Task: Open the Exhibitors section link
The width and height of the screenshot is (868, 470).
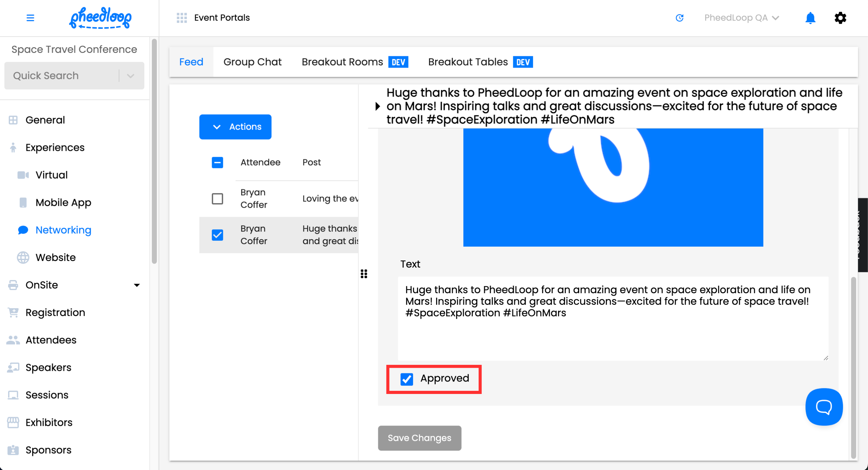Action: point(49,422)
